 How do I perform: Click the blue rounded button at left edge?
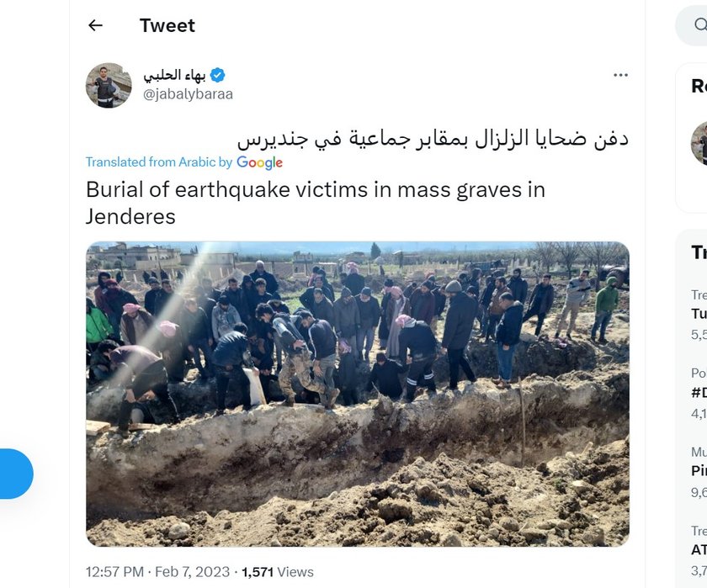click(x=16, y=474)
